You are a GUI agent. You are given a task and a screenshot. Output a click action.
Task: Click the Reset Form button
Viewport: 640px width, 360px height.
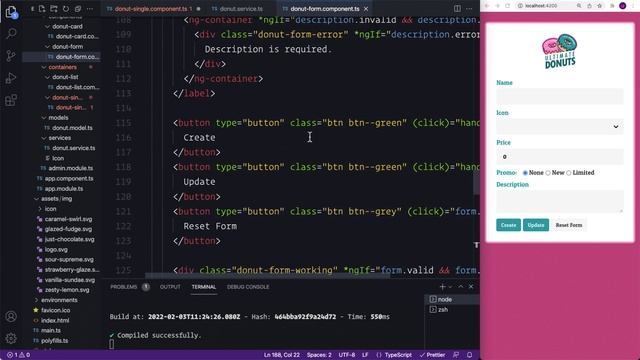[x=569, y=225]
